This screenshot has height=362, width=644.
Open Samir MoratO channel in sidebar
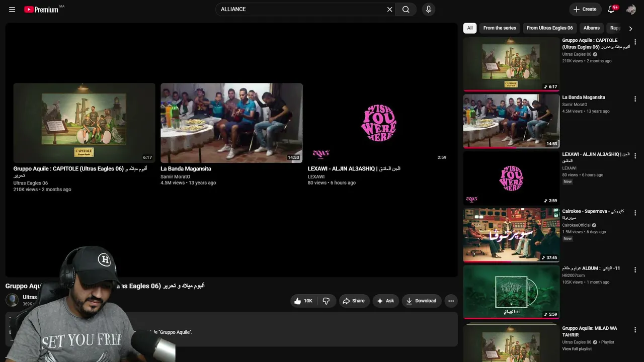(x=575, y=105)
